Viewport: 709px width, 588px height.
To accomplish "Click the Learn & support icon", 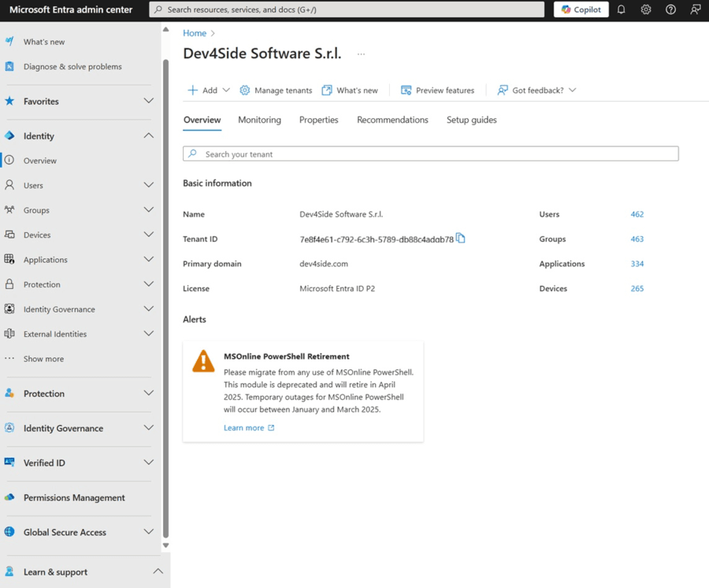I will [9, 571].
